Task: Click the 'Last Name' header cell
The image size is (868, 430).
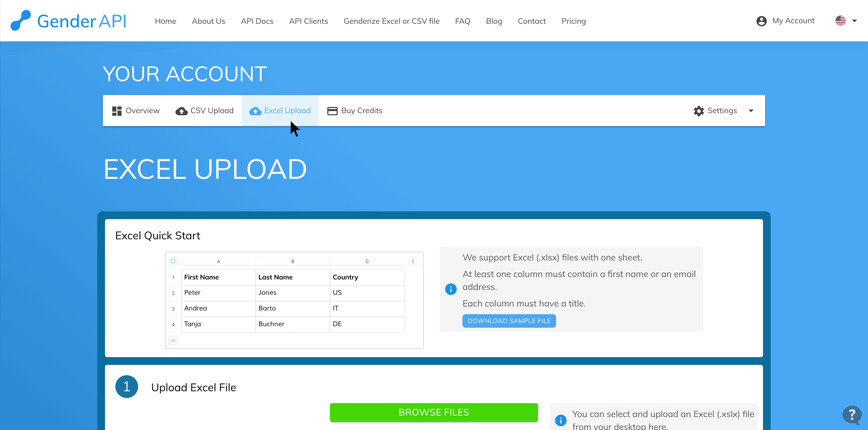Action: tap(293, 277)
